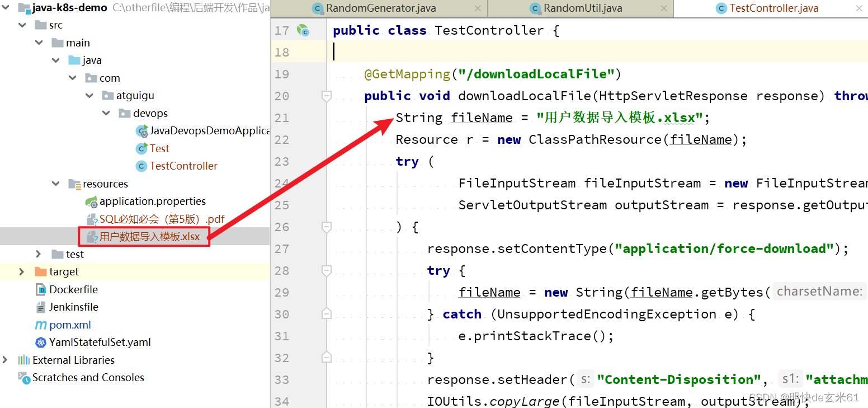Switch to TestController.java tab
This screenshot has width=868, height=408.
click(x=774, y=8)
